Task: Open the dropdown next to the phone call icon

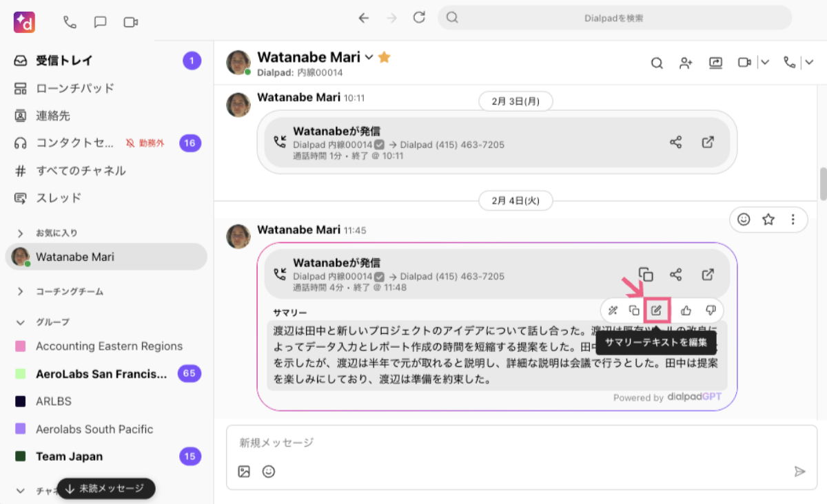Action: click(x=809, y=63)
